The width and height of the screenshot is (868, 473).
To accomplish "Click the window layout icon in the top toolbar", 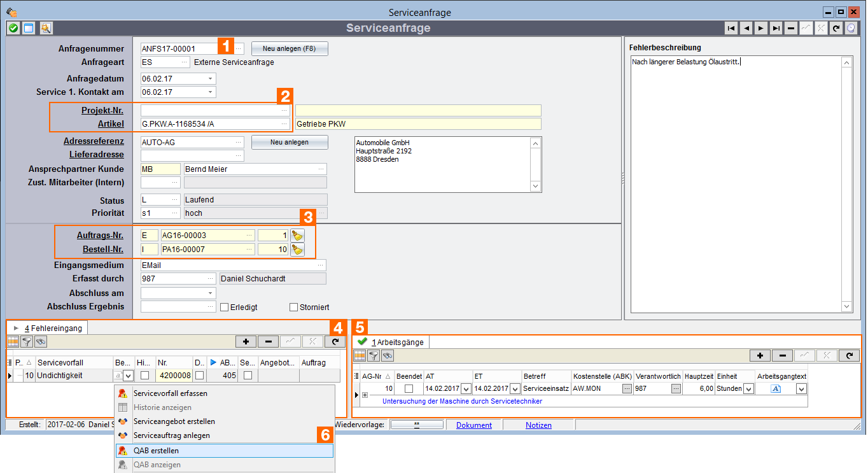I will coord(28,28).
